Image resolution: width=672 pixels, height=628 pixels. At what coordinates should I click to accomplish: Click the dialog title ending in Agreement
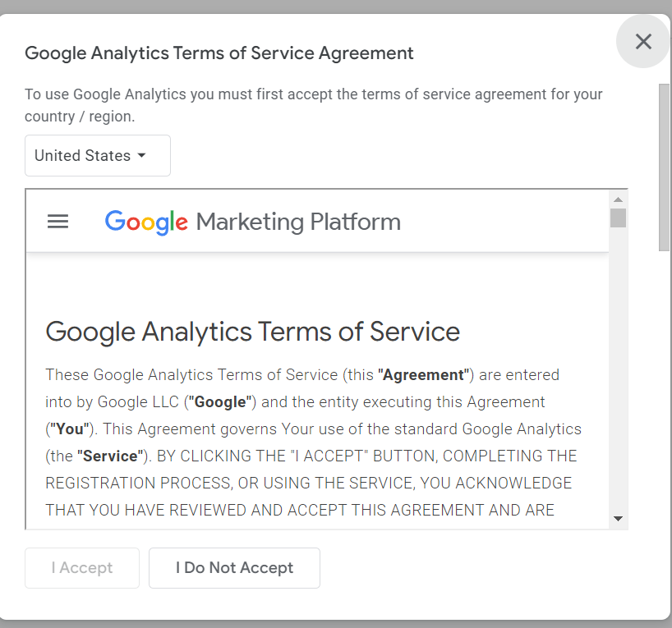[x=219, y=53]
